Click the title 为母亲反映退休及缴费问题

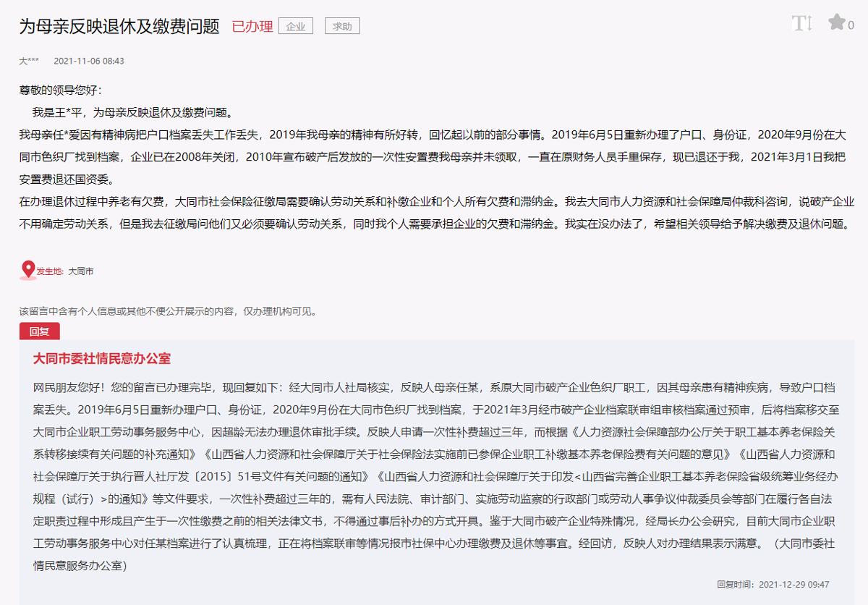point(119,27)
